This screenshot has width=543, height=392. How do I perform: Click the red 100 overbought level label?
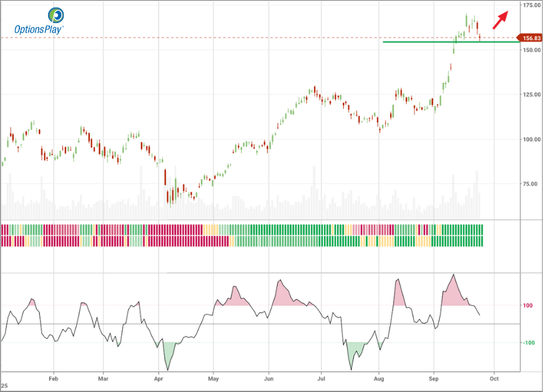coord(527,305)
